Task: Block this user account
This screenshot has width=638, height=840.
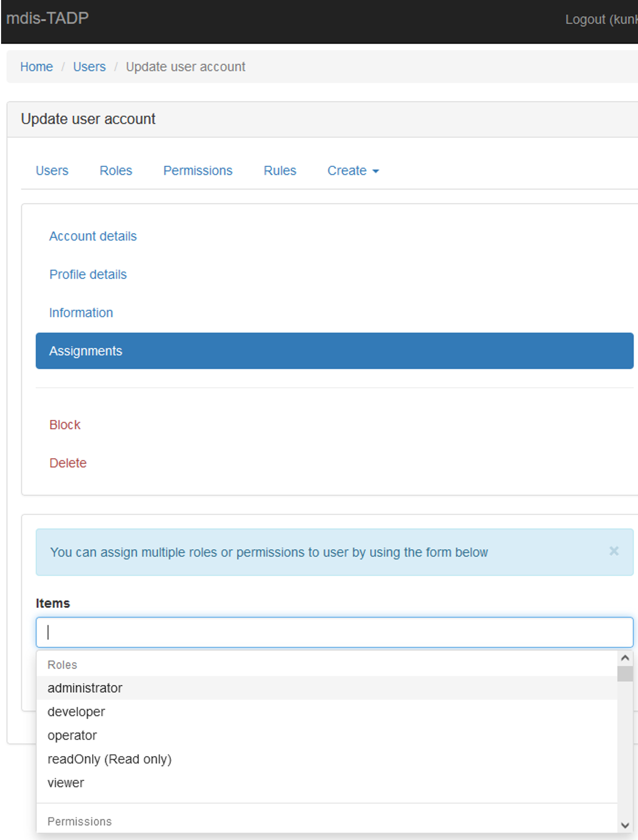Action: (x=65, y=425)
